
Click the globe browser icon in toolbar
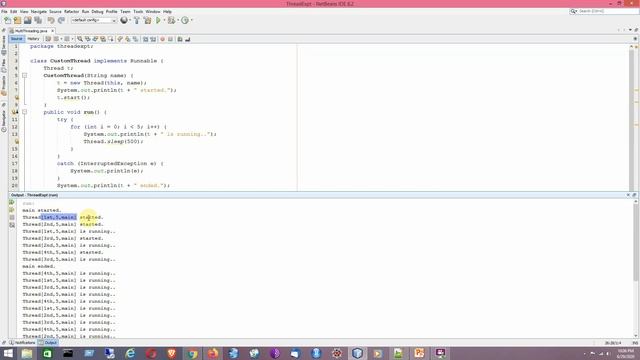[124, 20]
